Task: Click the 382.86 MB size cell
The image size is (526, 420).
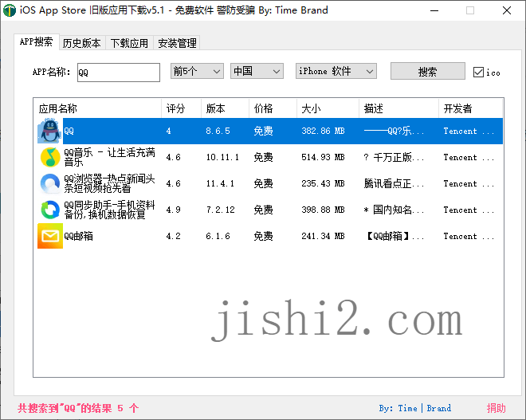Action: point(323,131)
